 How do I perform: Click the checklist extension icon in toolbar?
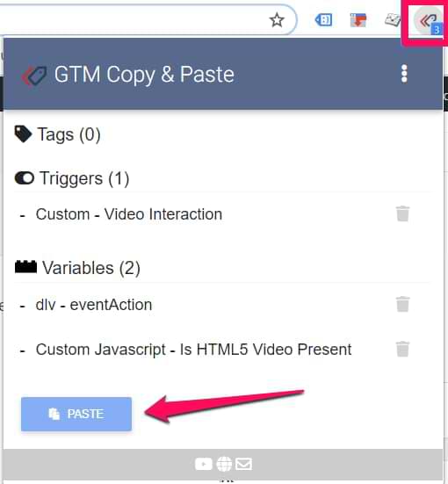(392, 20)
